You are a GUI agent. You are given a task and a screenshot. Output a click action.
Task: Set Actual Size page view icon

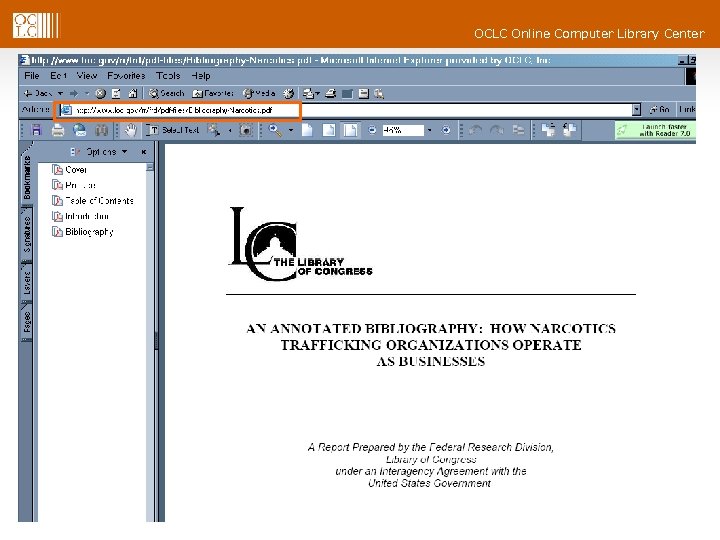pos(307,130)
